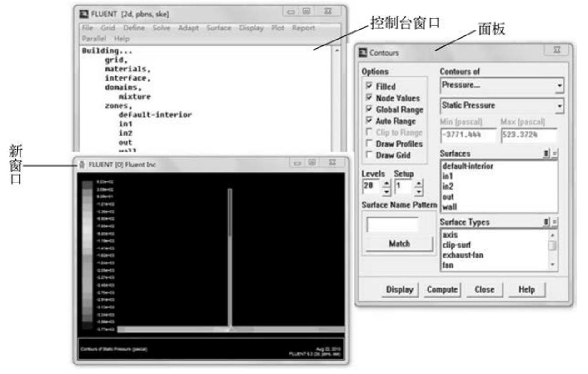Click Surface Types scrollbar down arrow

552,265
